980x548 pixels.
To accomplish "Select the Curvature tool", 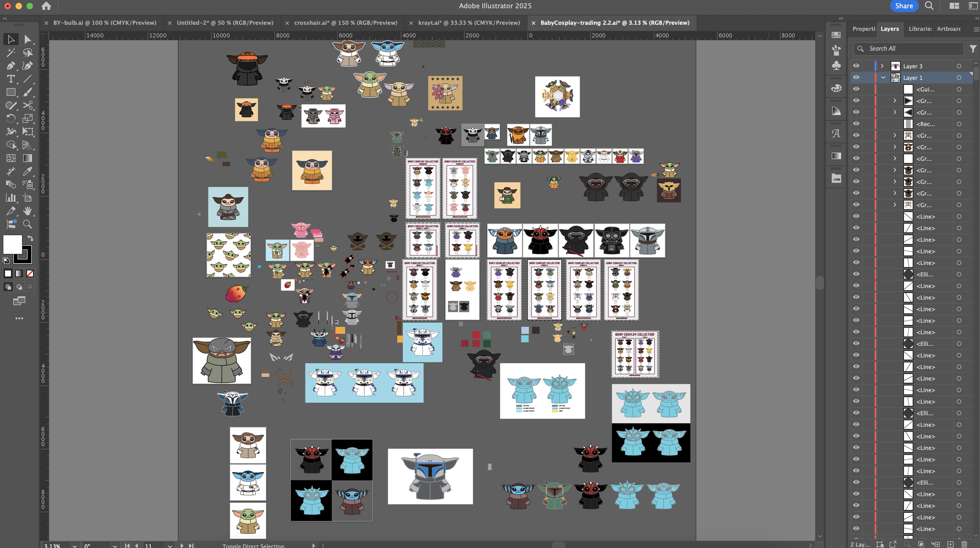I will (x=27, y=66).
